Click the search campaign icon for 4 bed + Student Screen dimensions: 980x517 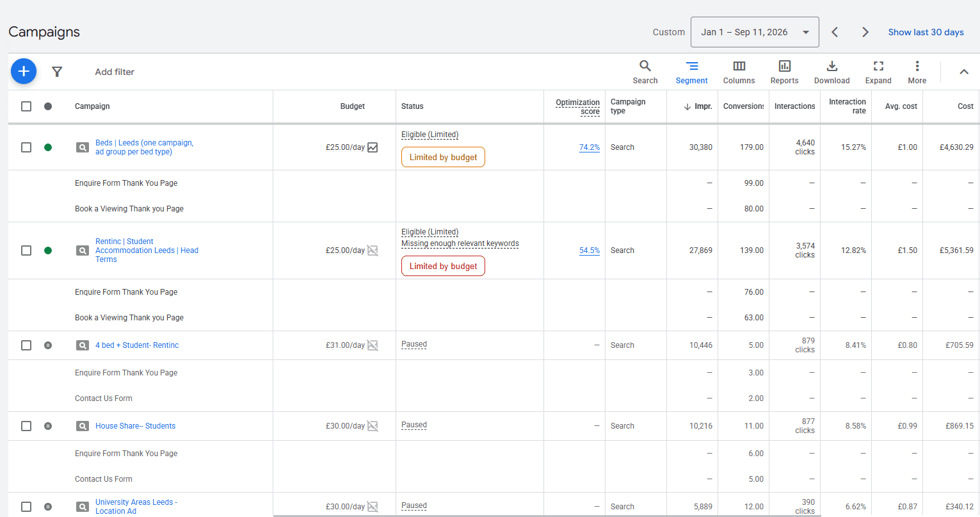click(x=83, y=345)
